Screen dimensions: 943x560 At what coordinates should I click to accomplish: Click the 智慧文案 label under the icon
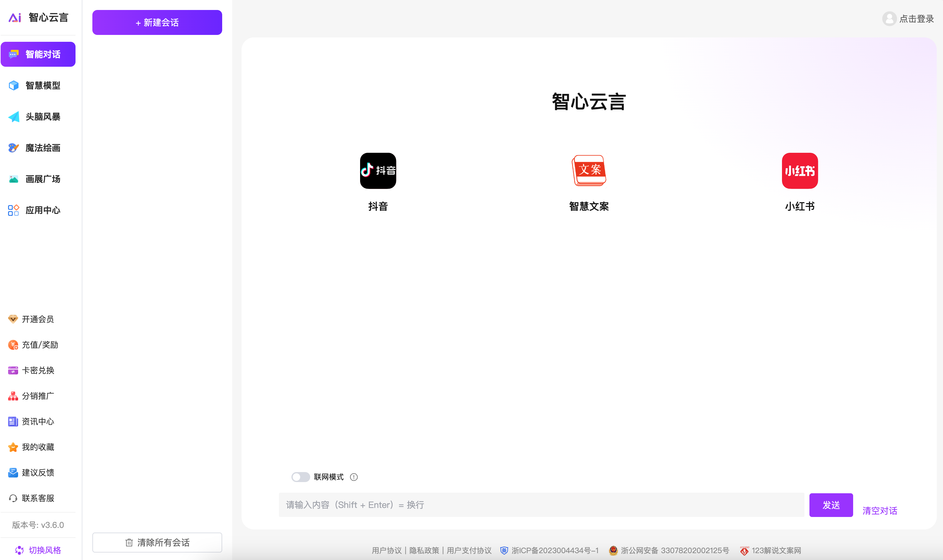tap(589, 206)
